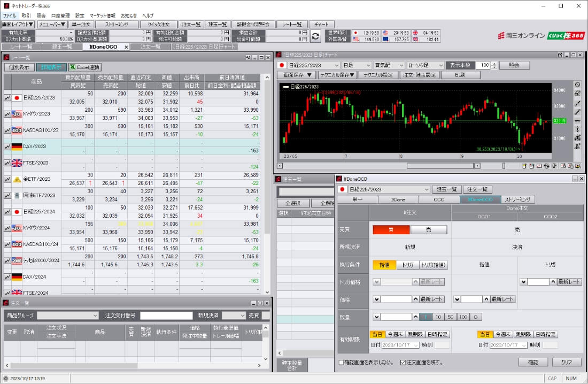588x384 pixels.
Task: Switch to OCO order tab
Action: [x=439, y=199]
